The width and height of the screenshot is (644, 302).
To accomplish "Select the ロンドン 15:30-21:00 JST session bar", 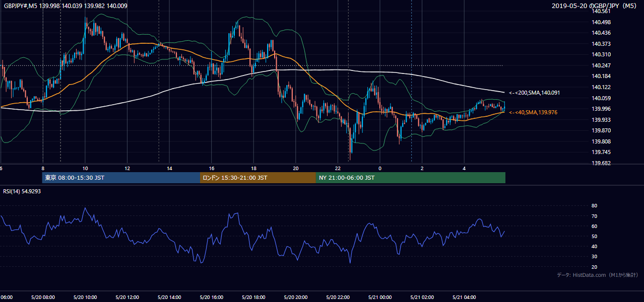I will tap(258, 178).
